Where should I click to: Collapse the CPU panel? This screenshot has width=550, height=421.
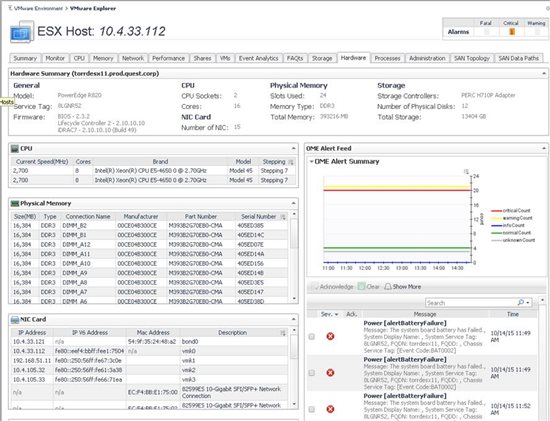[x=294, y=149]
